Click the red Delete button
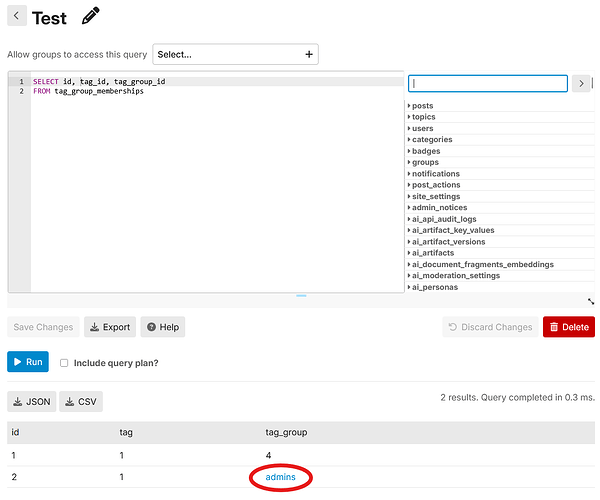Screen dimensions: 600x500 coord(569,327)
